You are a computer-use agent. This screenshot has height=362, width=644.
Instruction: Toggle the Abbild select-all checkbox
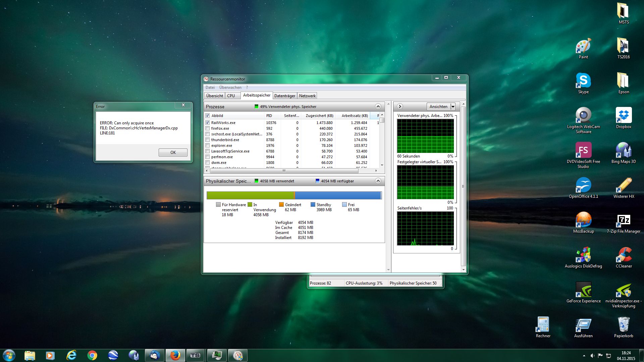pyautogui.click(x=207, y=116)
